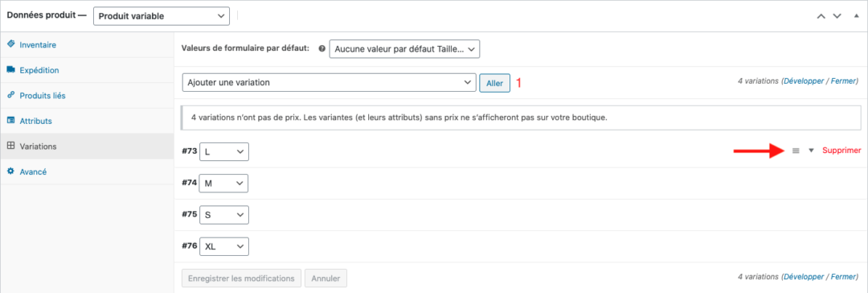This screenshot has width=868, height=293.
Task: Click the Expédition truck icon
Action: [x=10, y=70]
